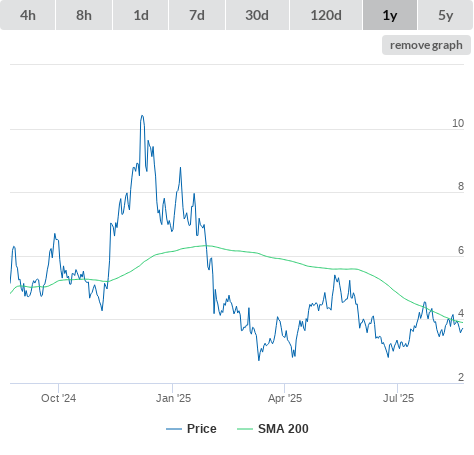
Task: Open the 5y timeframe view
Action: point(446,15)
